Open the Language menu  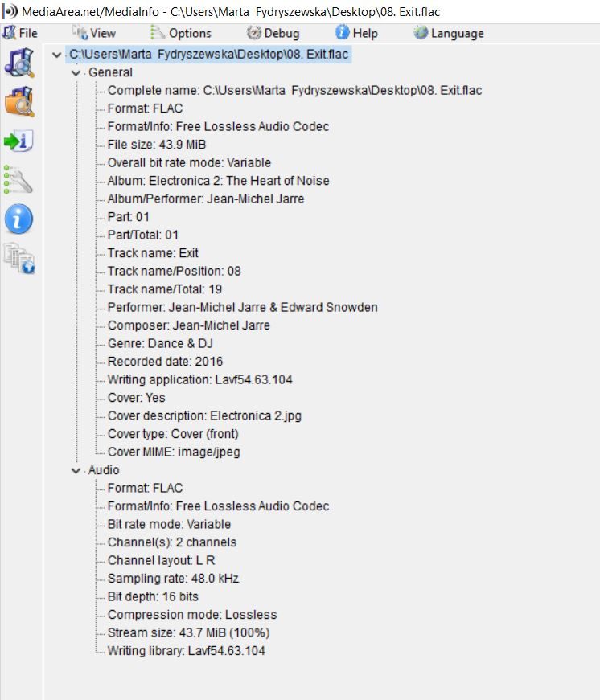pyautogui.click(x=457, y=34)
